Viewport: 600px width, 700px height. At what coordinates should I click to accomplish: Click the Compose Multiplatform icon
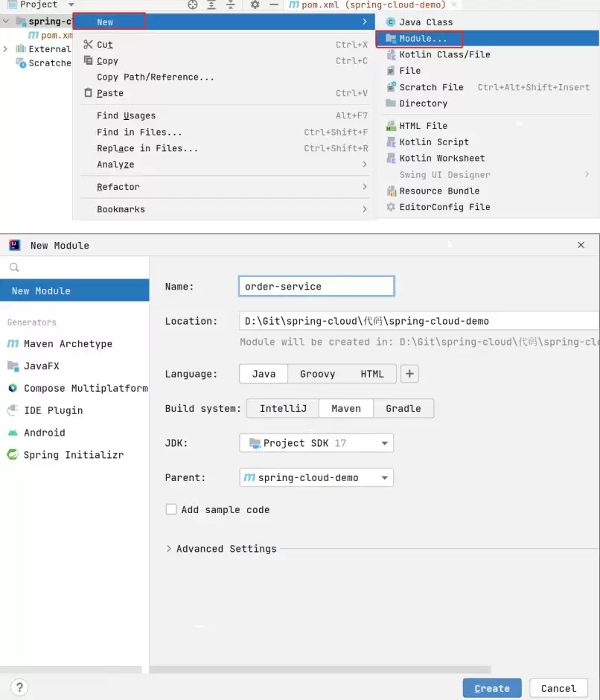[x=13, y=388]
